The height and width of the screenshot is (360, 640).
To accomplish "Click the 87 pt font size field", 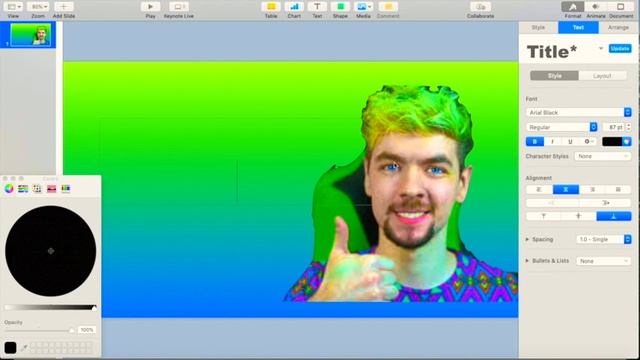I will pos(613,127).
